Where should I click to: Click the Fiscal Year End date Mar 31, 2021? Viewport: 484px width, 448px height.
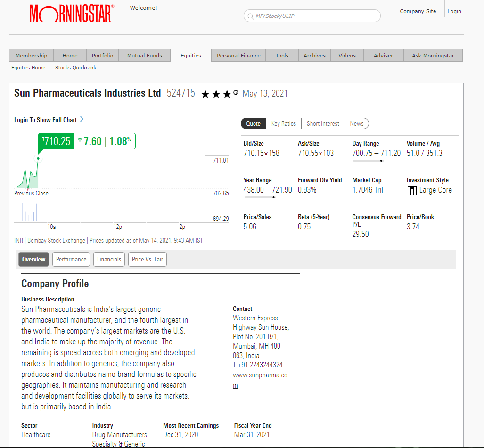252,435
